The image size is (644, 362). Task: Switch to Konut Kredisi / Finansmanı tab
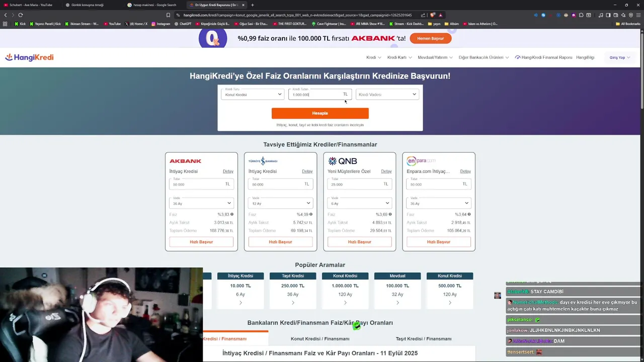(x=320, y=339)
